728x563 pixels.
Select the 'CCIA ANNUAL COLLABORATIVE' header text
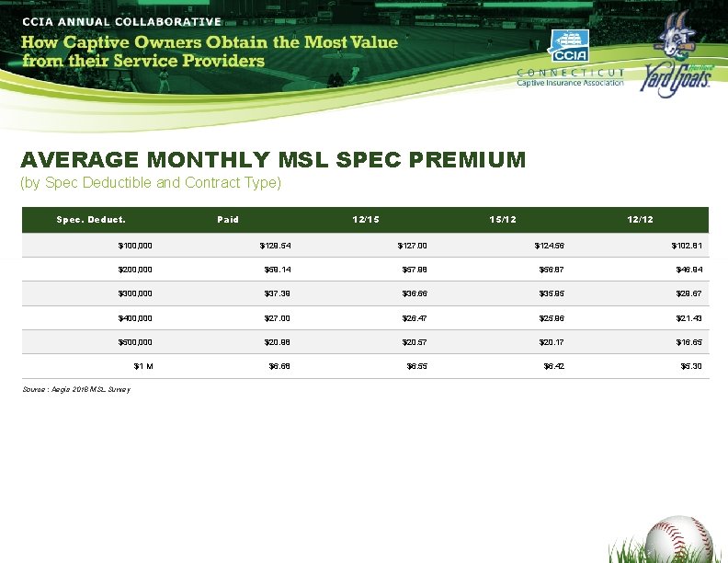click(x=122, y=22)
